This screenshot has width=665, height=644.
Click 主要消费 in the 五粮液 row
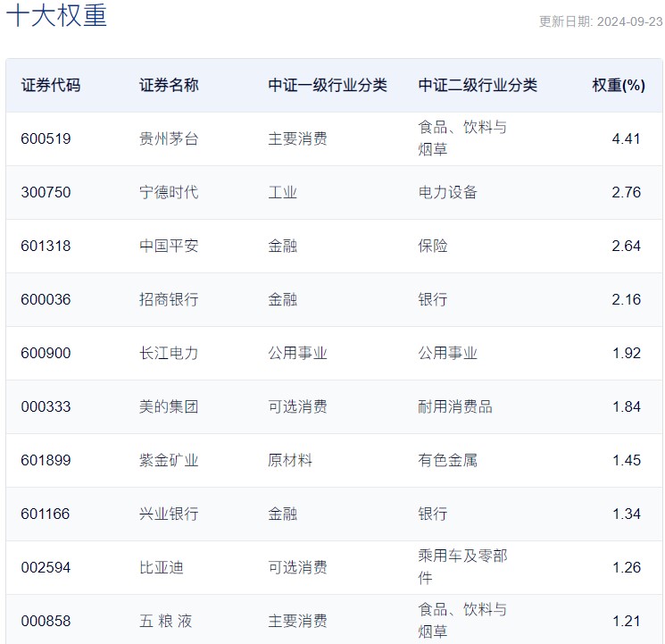[298, 621]
